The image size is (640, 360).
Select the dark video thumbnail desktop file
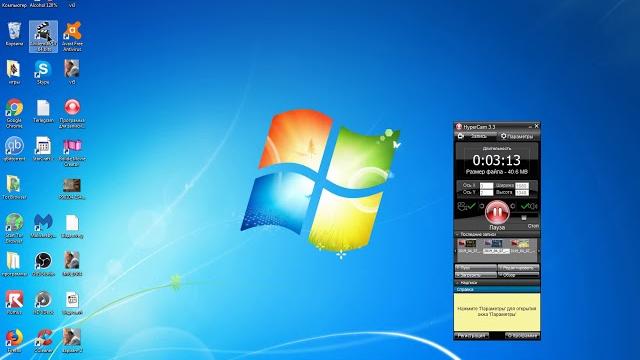72,188
